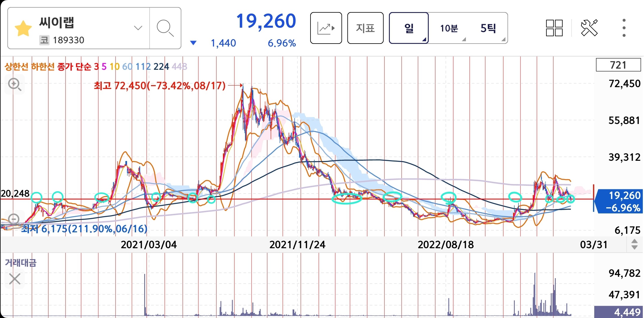Viewport: 644px width, 318px height.
Task: Click the 거래대금 panel title
Action: coord(21,263)
